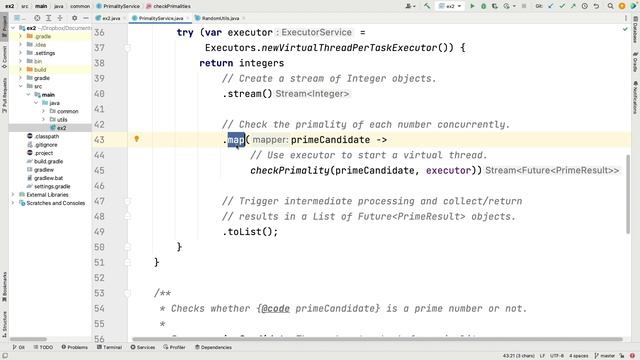Click the lock read-only status icon
This screenshot has height=360, width=640.
[622, 356]
